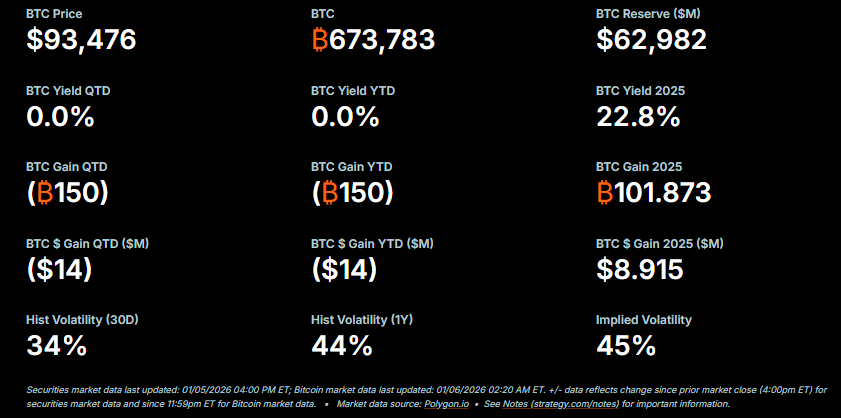Click the BTC Price value $93,476

point(81,40)
